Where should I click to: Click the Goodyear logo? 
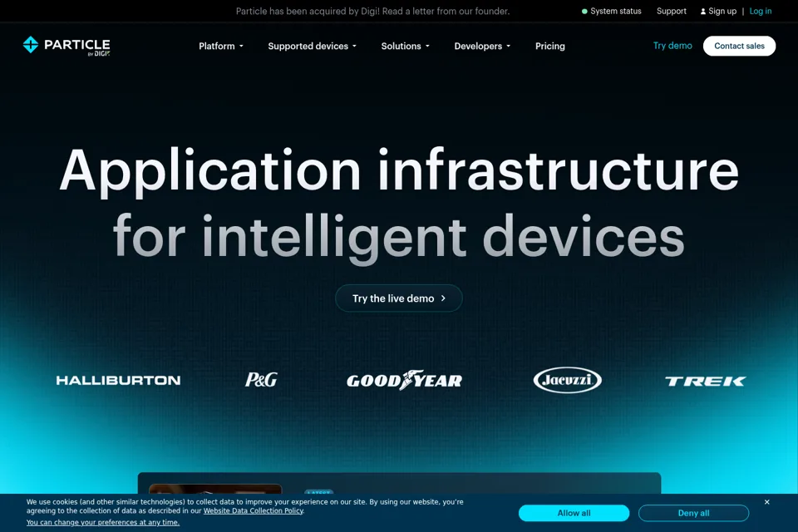coord(405,380)
